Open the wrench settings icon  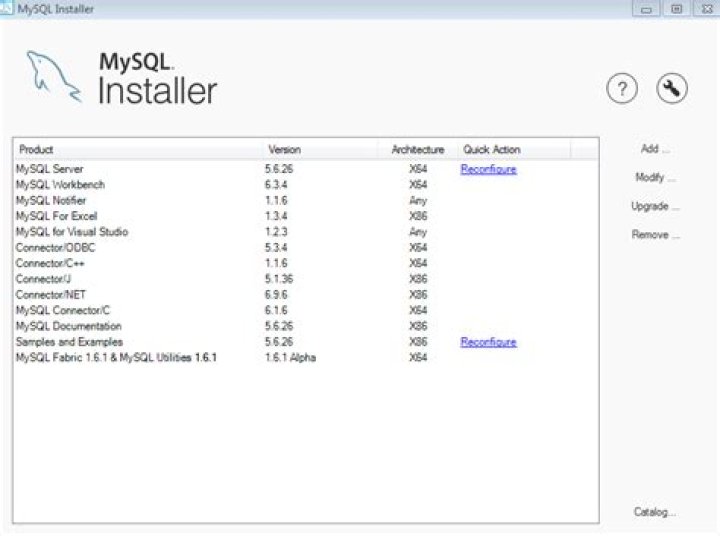671,89
